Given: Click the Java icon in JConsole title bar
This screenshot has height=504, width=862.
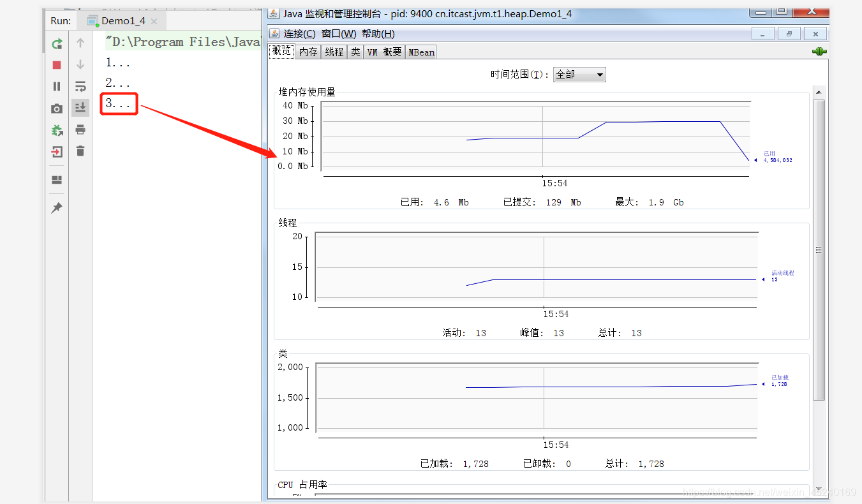Looking at the screenshot, I should point(274,13).
